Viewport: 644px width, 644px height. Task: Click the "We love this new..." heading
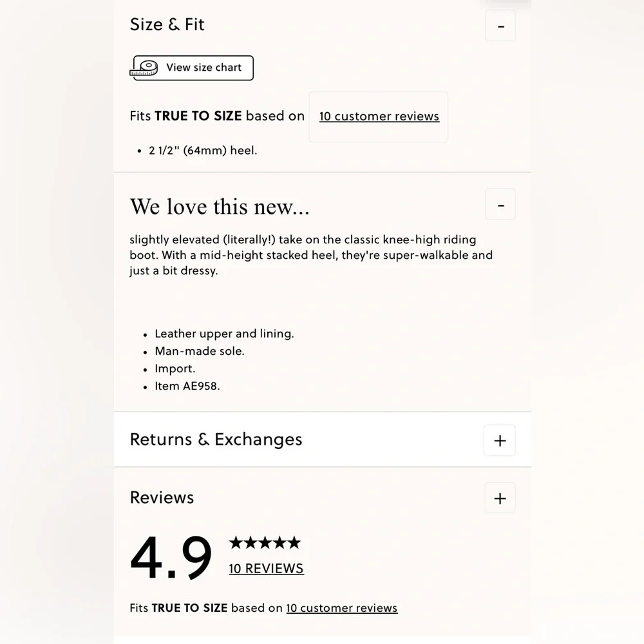click(220, 207)
